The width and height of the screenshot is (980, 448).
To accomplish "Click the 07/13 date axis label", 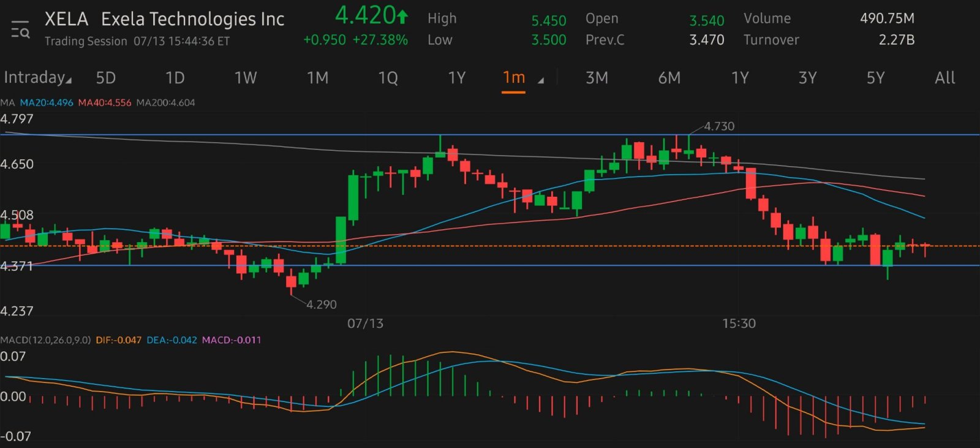I will coord(365,324).
